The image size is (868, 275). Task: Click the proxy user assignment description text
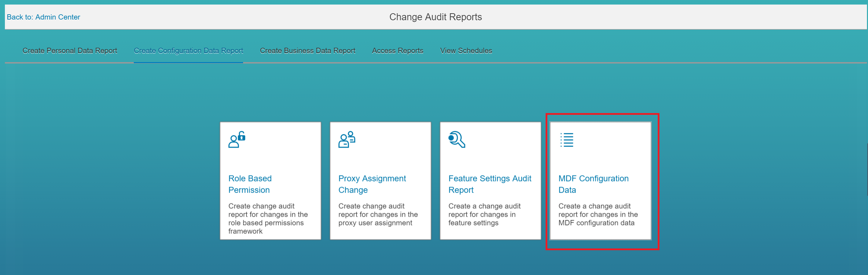click(378, 214)
